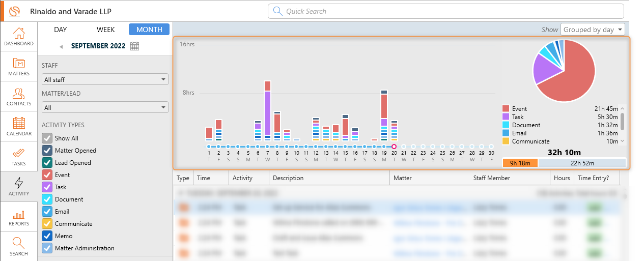Viewport: 644px width, 261px height.
Task: Click the cyan Document legend swatch
Action: [506, 125]
